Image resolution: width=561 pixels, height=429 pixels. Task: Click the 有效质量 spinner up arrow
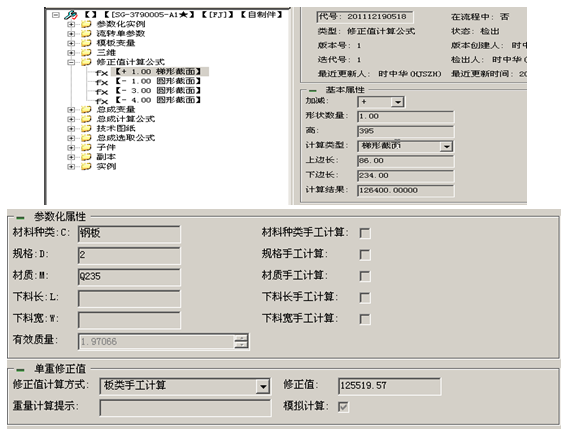pyautogui.click(x=242, y=338)
